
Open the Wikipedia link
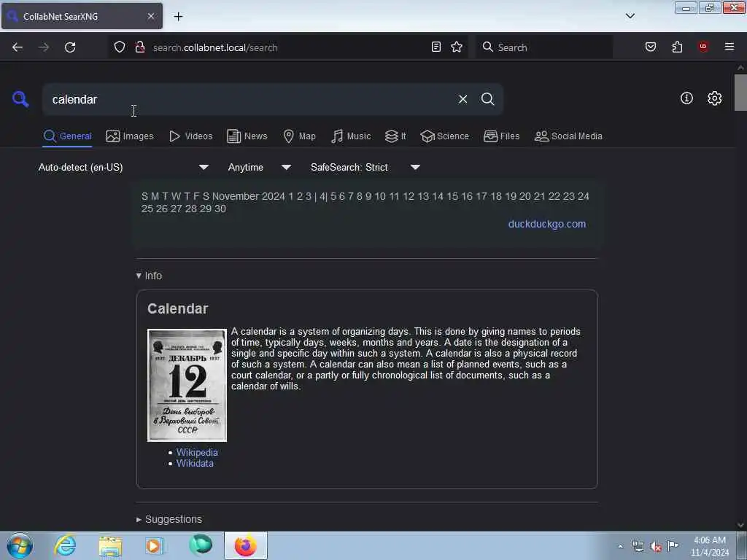(x=197, y=452)
